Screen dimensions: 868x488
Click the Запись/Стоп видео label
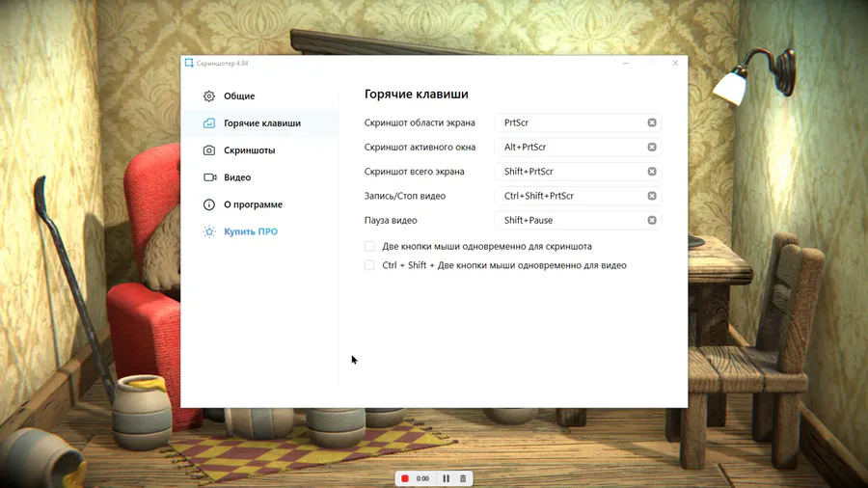click(x=405, y=196)
